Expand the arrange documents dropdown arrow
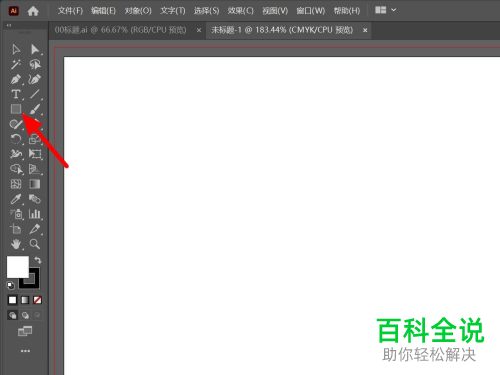Viewport: 500px width, 375px height. [394, 10]
